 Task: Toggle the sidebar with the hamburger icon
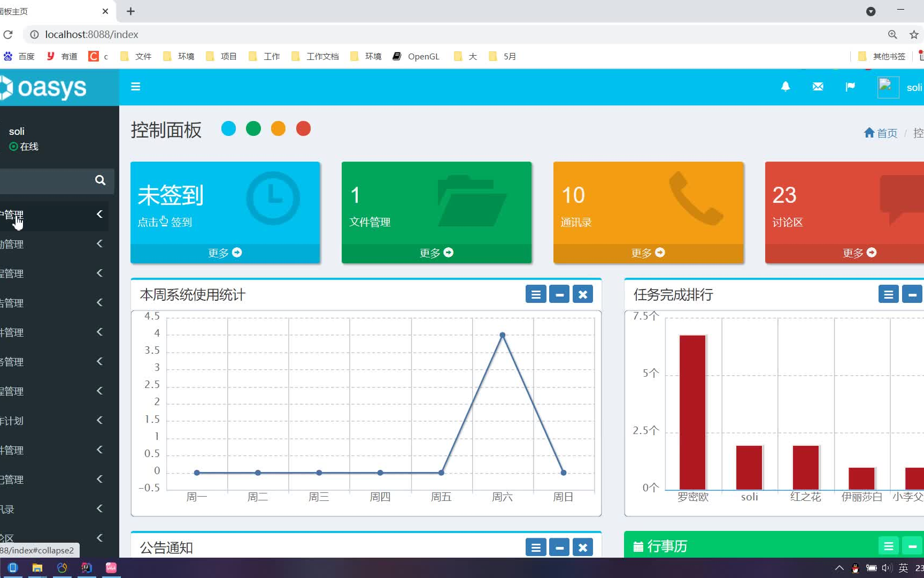coord(136,87)
